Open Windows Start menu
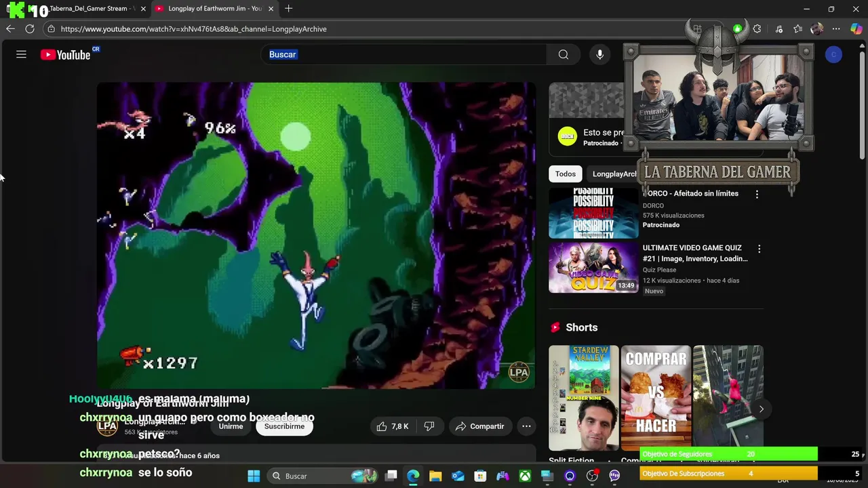This screenshot has width=868, height=488. [254, 476]
